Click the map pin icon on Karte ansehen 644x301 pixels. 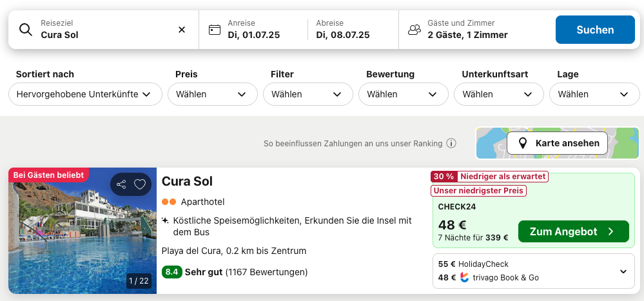point(522,143)
